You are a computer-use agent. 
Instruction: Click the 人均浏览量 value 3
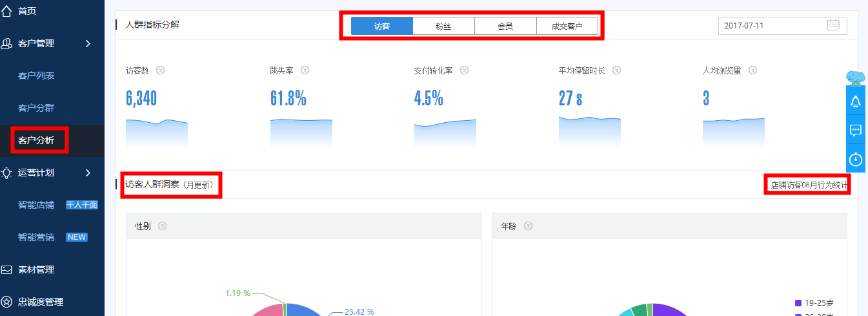click(x=706, y=98)
